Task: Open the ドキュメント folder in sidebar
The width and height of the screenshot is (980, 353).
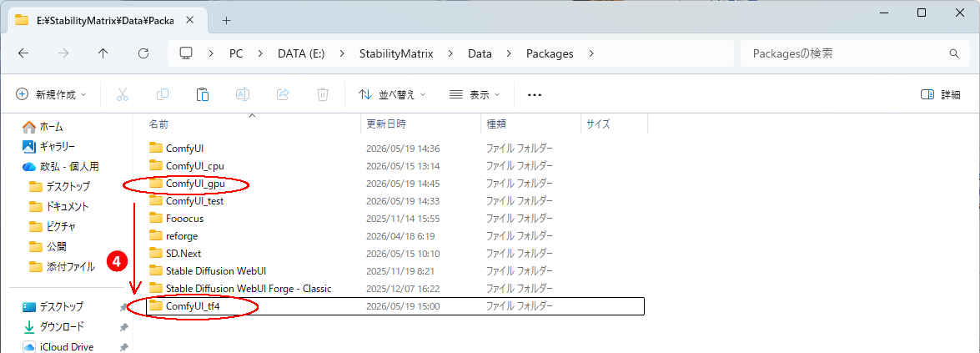Action: 59,207
